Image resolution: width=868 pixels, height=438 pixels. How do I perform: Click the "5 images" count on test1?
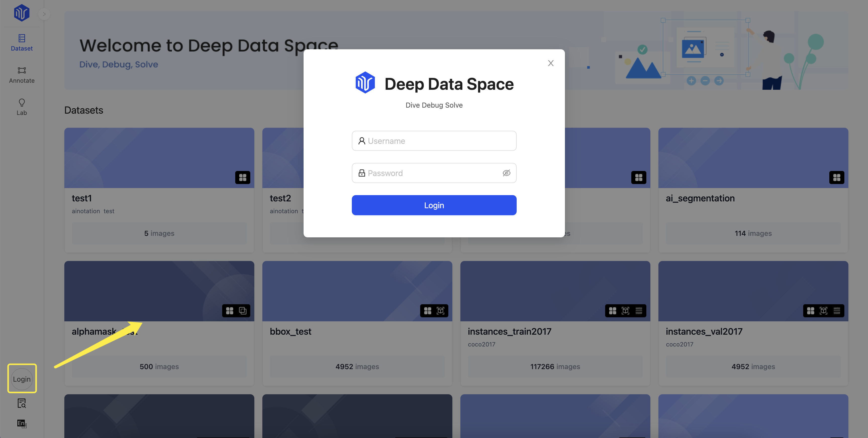[159, 233]
